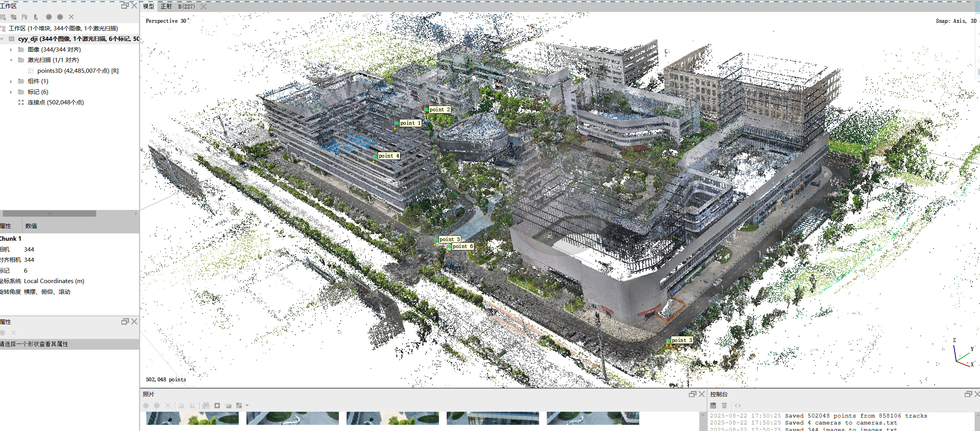Screen dimensions: 980x431
Task: Expand the 图像 (344/344 对齐) folder
Action: pyautogui.click(x=11, y=50)
